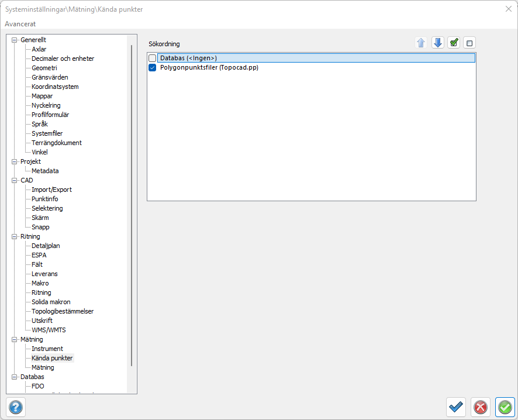Viewport: 518px width, 420px height.
Task: Click the blue checkmark apply icon
Action: pos(455,407)
